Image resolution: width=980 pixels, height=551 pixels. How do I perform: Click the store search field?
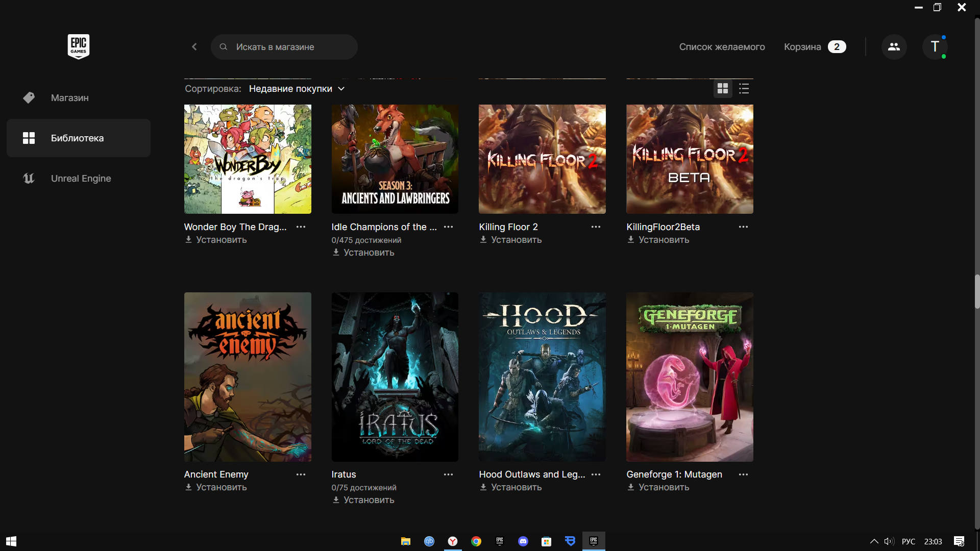tap(284, 47)
